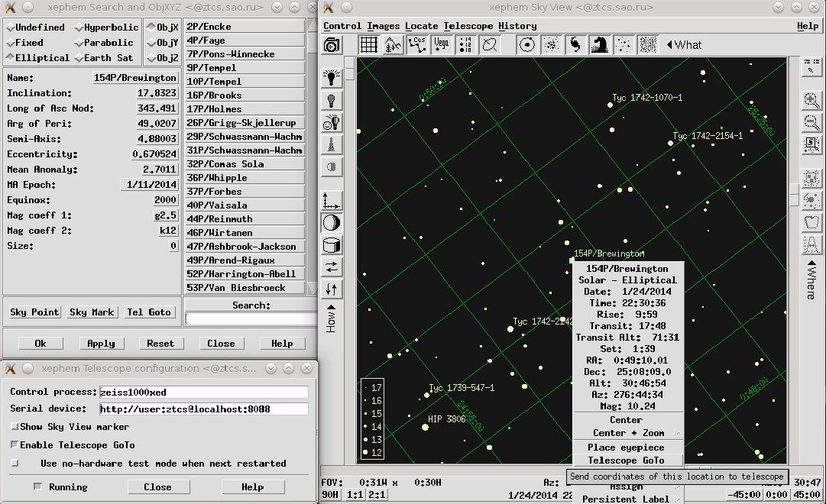Click the zoom-out magnifier icon on right toolbar

811,123
